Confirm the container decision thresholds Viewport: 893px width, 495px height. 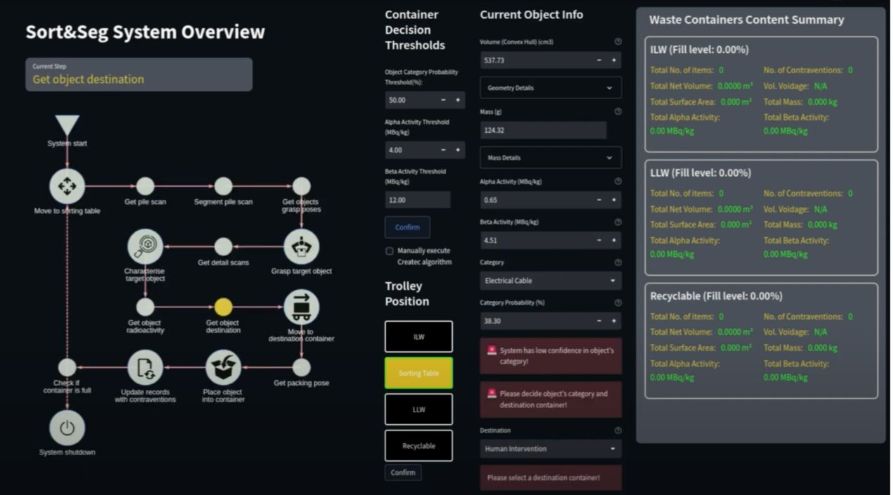coord(407,227)
